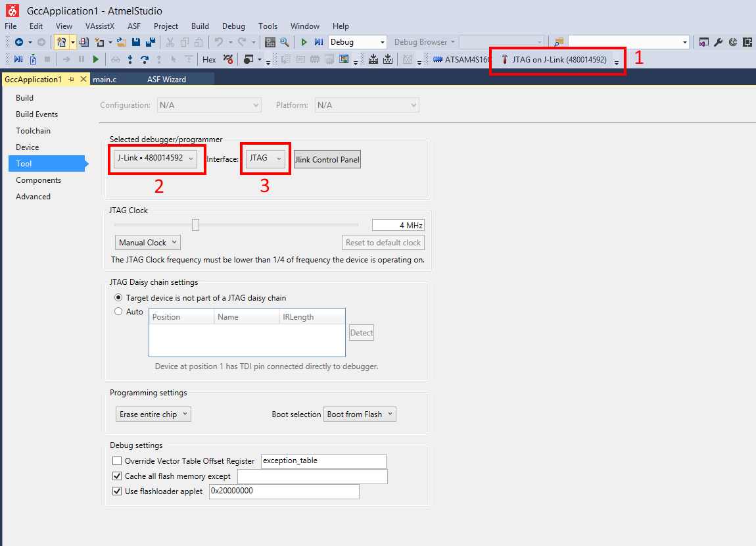
Task: Click the JTAG Clock slider handle
Action: point(195,225)
